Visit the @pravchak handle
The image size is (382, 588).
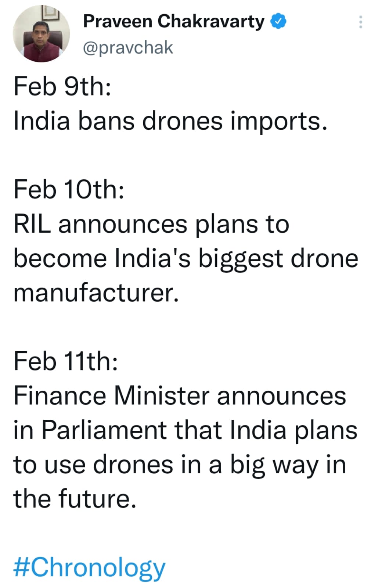tap(128, 48)
